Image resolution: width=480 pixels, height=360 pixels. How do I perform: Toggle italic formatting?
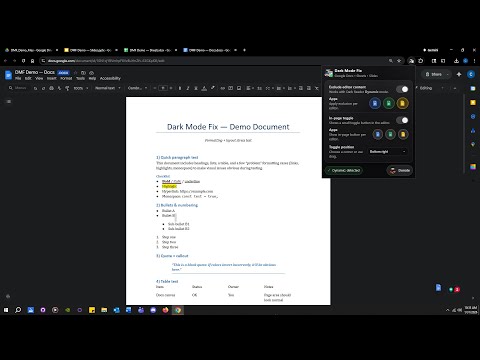tap(188, 88)
